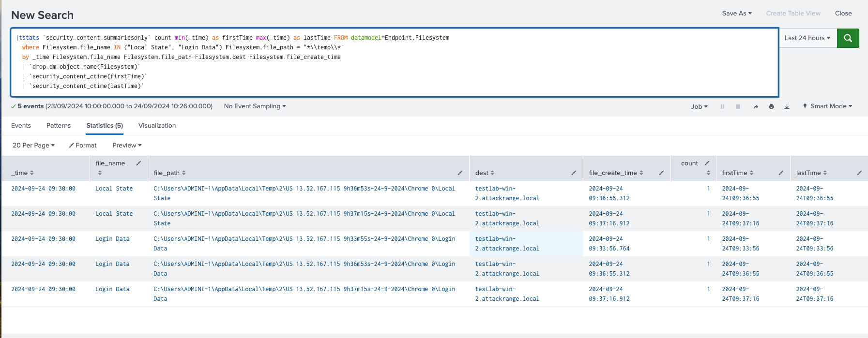Click Close button at top right
The height and width of the screenshot is (338, 868).
pyautogui.click(x=843, y=14)
